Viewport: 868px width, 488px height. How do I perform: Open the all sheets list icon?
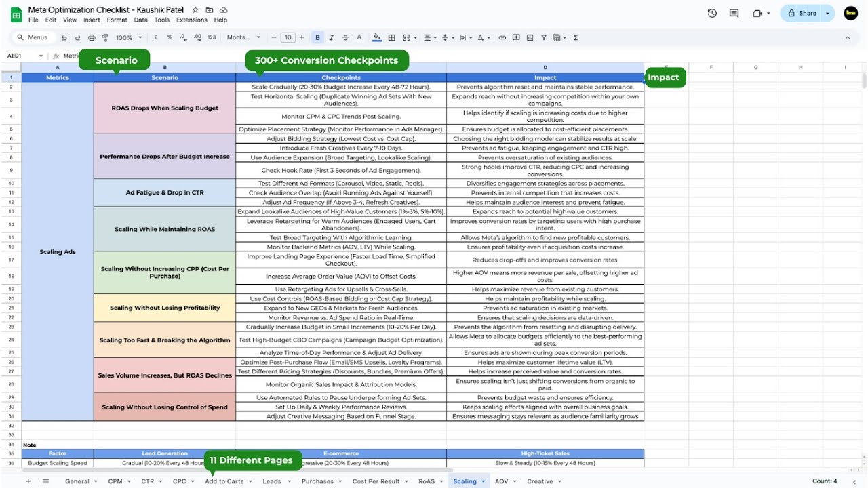pos(45,481)
